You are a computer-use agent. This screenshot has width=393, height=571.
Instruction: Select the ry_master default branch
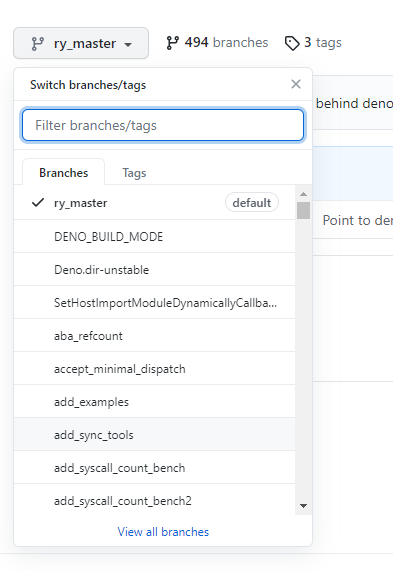(154, 202)
